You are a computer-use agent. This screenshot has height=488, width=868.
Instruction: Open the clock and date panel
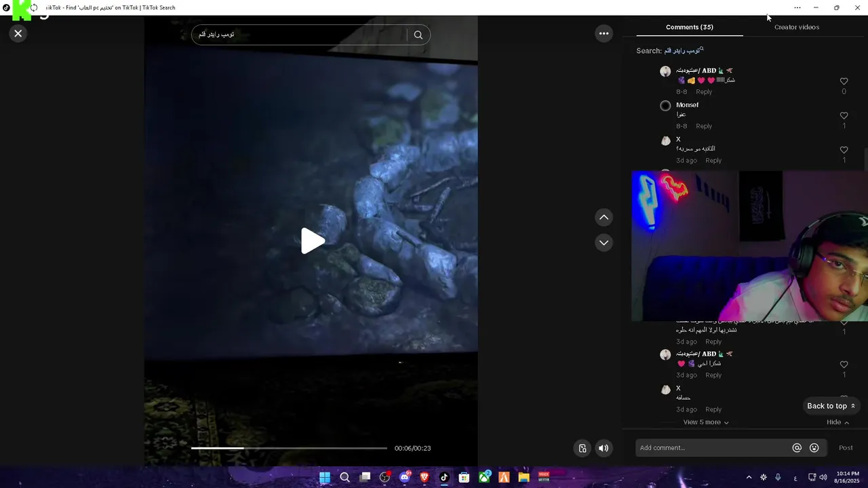(848, 477)
